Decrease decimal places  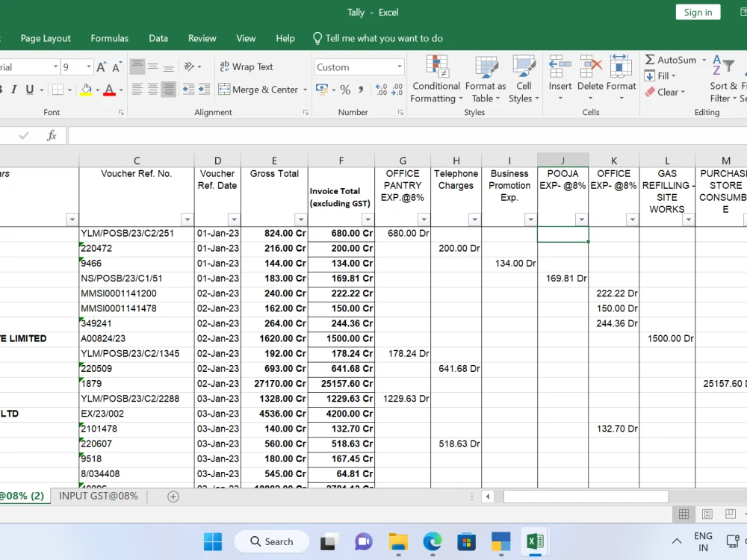click(x=397, y=90)
